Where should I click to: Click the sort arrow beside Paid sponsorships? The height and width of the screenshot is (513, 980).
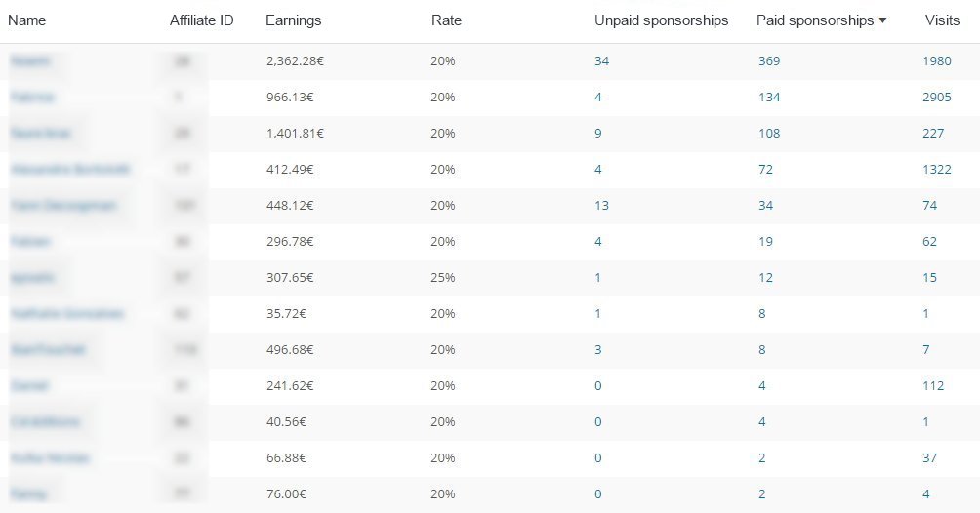point(882,20)
